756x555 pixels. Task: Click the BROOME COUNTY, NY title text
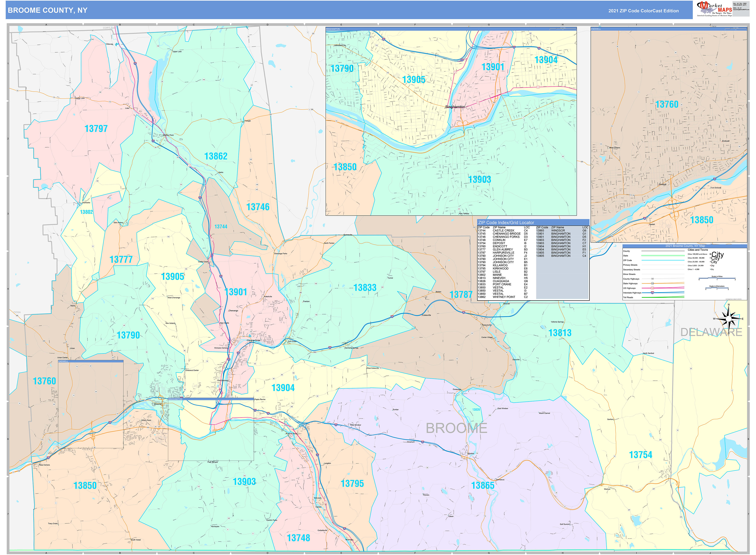click(x=47, y=10)
